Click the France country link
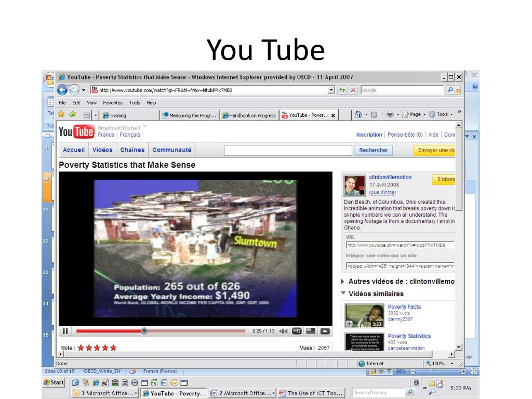532x399 pixels. [106, 135]
